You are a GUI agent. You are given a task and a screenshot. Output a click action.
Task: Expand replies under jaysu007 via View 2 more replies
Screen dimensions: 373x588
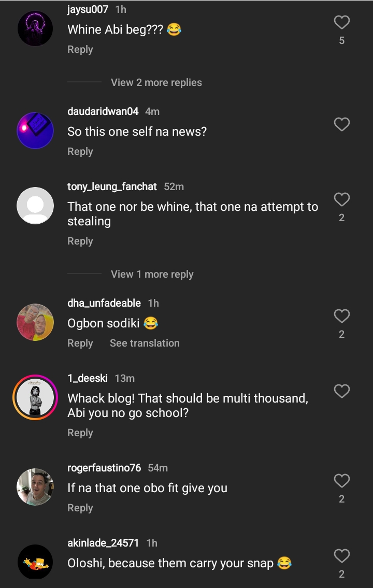155,82
